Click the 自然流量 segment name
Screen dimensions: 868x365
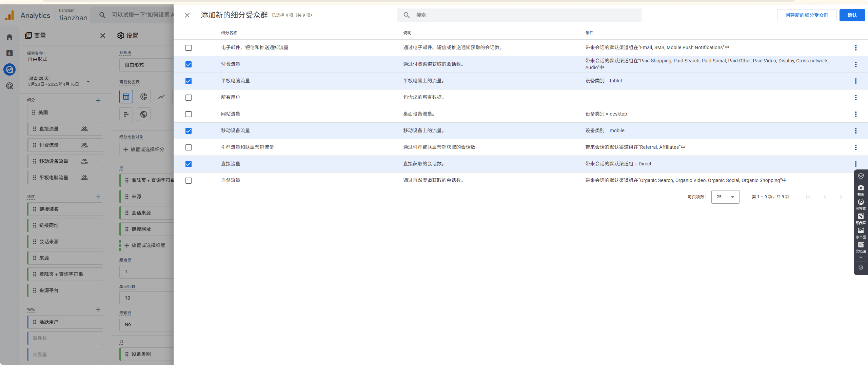[x=231, y=180]
